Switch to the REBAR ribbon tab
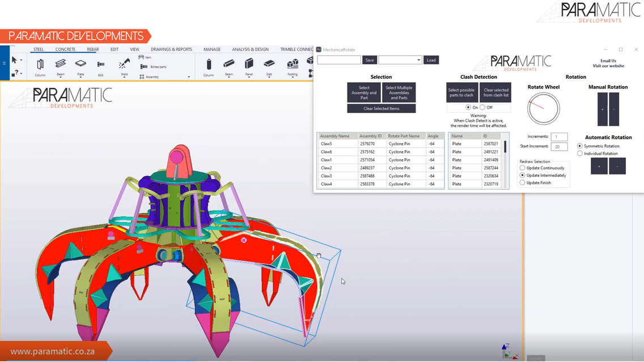 pyautogui.click(x=93, y=49)
